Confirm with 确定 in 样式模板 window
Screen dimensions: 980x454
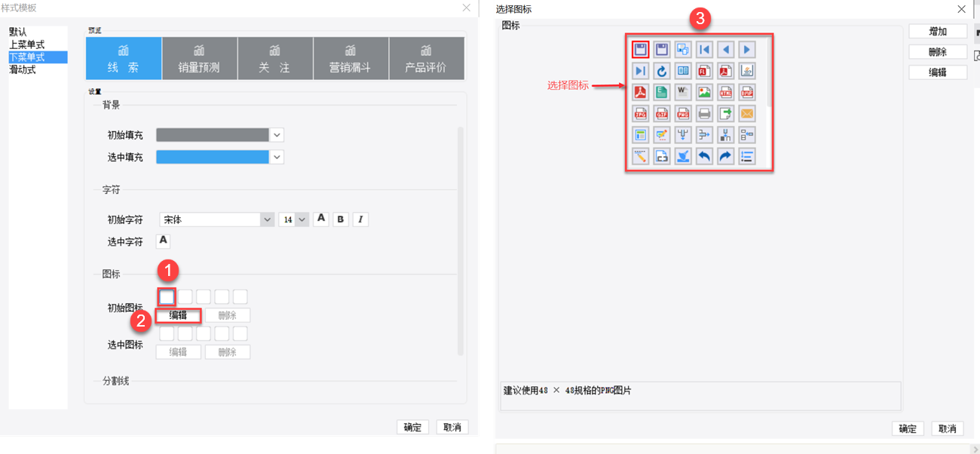coord(412,427)
